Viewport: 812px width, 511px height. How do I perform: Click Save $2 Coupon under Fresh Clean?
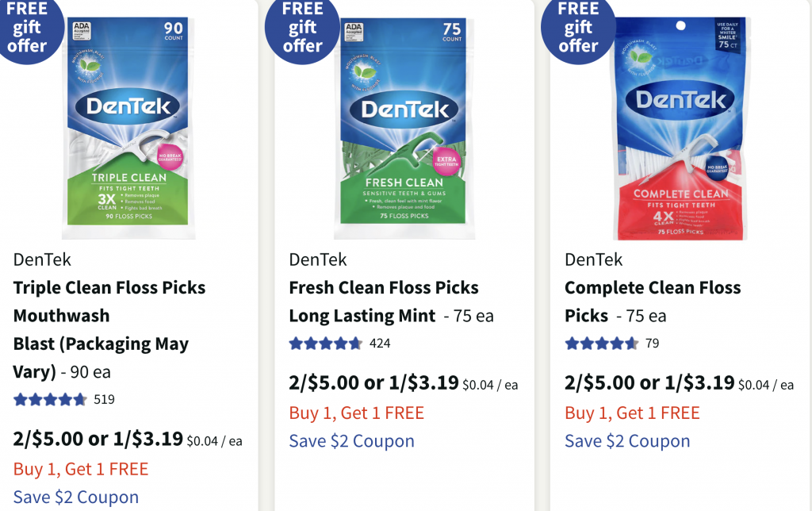[x=351, y=441]
